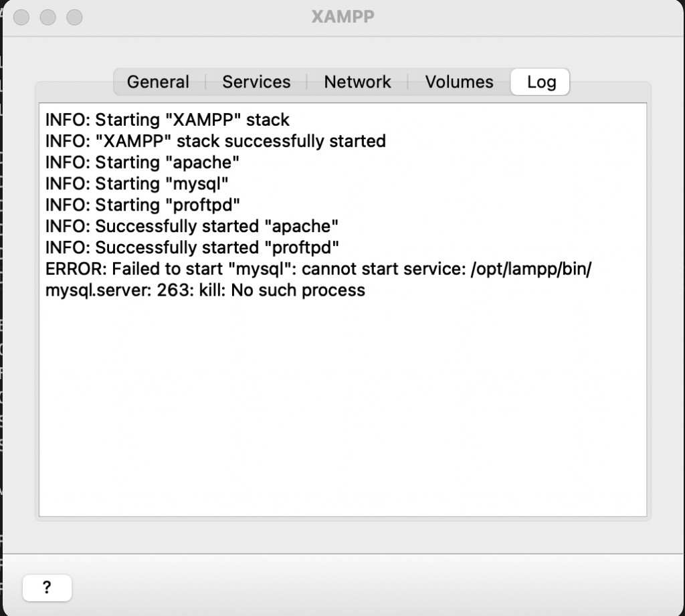Open help with the question mark button
Screen dimensions: 685x616
pos(47,588)
